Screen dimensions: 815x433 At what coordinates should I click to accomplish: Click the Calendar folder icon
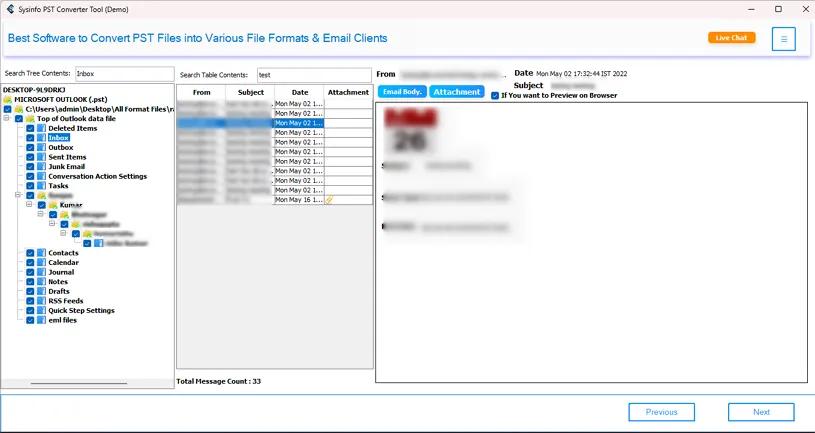click(x=42, y=263)
